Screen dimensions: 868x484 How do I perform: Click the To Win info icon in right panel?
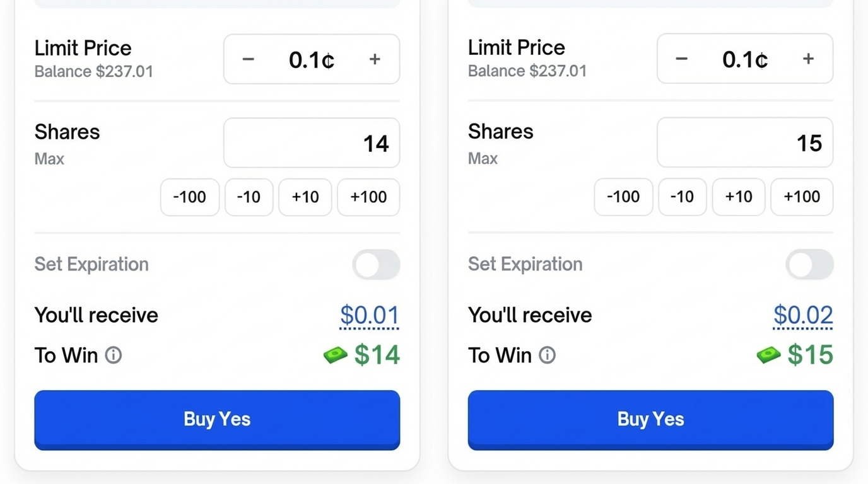click(x=547, y=355)
